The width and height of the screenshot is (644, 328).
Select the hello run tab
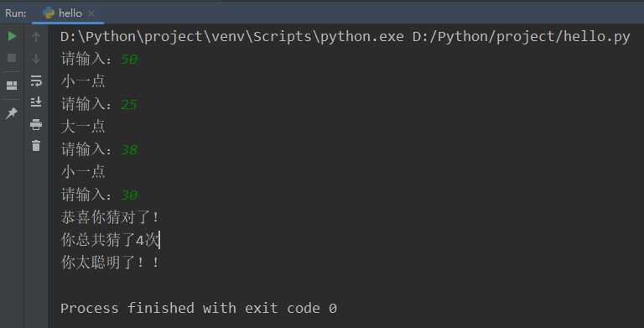68,13
